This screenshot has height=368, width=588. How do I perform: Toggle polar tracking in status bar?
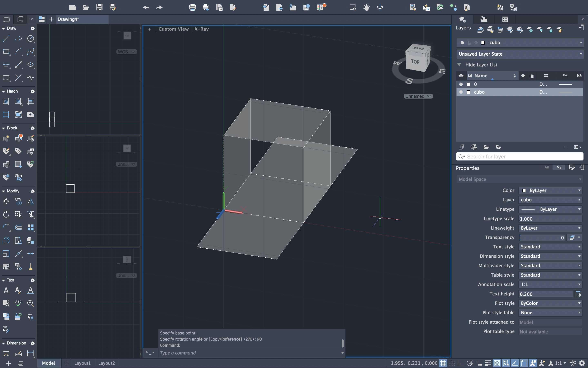click(x=470, y=363)
